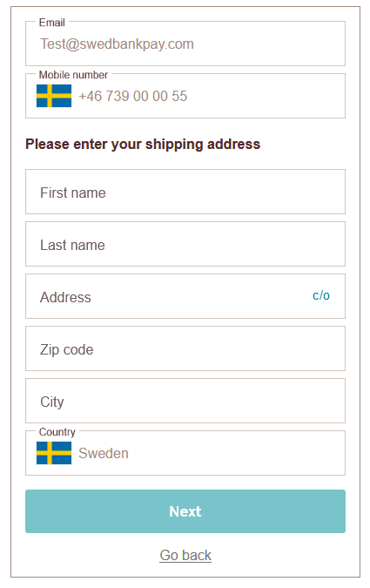Click the Next button
Image resolution: width=370 pixels, height=588 pixels.
click(x=185, y=511)
